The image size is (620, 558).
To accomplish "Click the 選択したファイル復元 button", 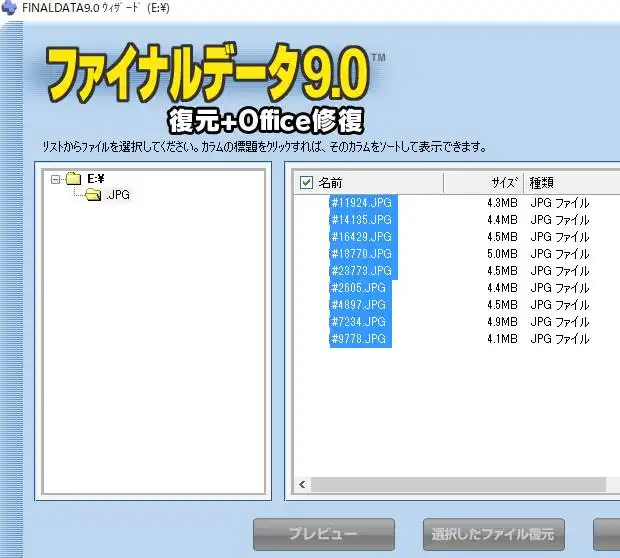I will pyautogui.click(x=493, y=534).
